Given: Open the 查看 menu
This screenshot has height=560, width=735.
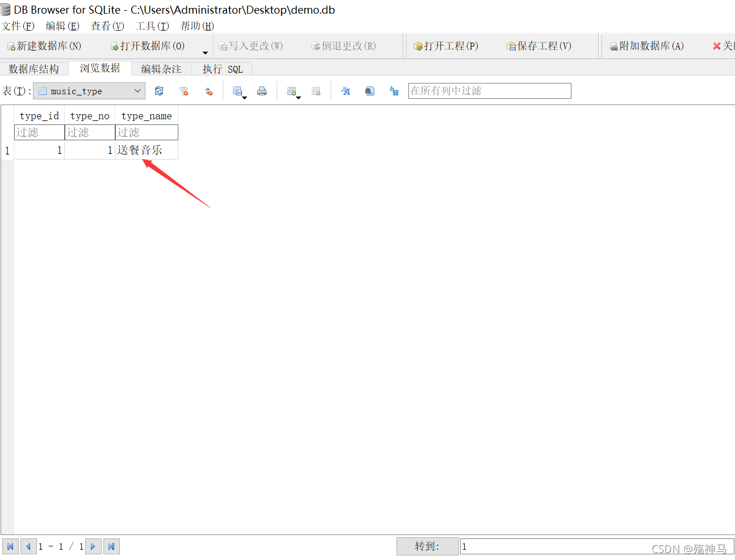Looking at the screenshot, I should pyautogui.click(x=107, y=26).
